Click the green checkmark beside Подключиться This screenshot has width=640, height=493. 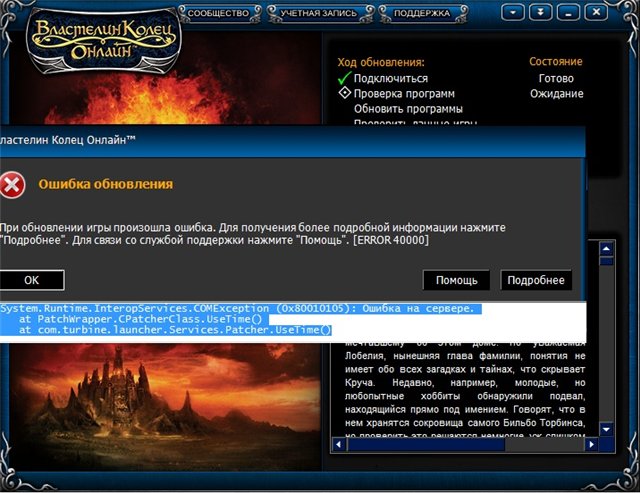click(344, 78)
